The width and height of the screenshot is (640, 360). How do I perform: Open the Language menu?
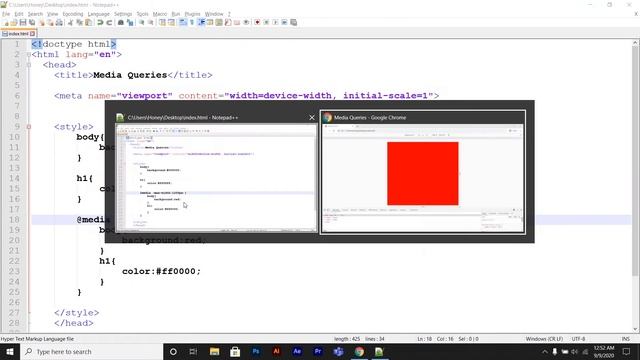(99, 14)
